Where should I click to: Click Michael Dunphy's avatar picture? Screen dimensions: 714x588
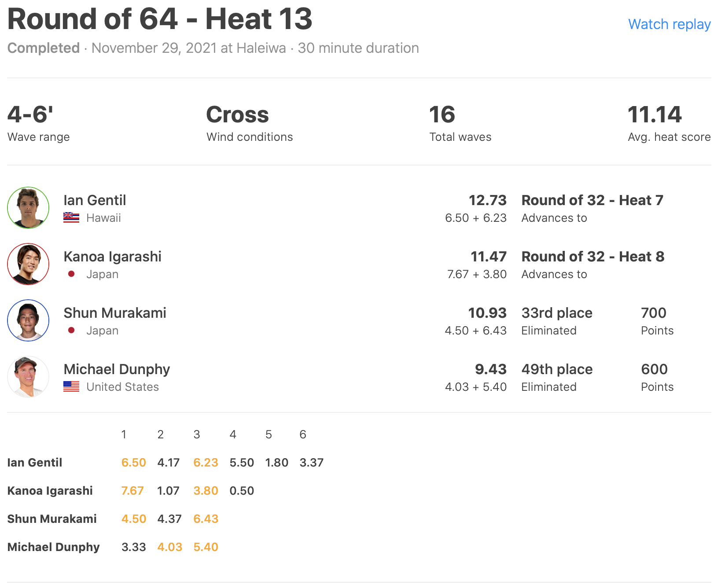pyautogui.click(x=28, y=377)
